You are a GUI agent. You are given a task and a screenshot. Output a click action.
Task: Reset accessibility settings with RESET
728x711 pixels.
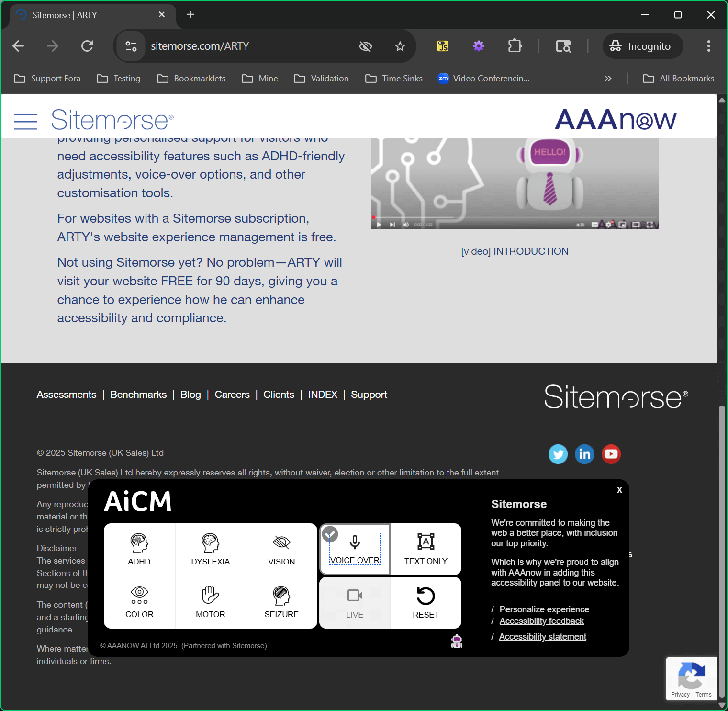tap(426, 602)
